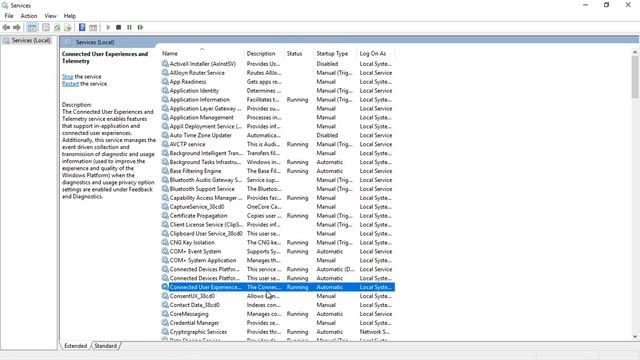
Task: Click the gear icon beside Credential Manager
Action: click(x=165, y=323)
